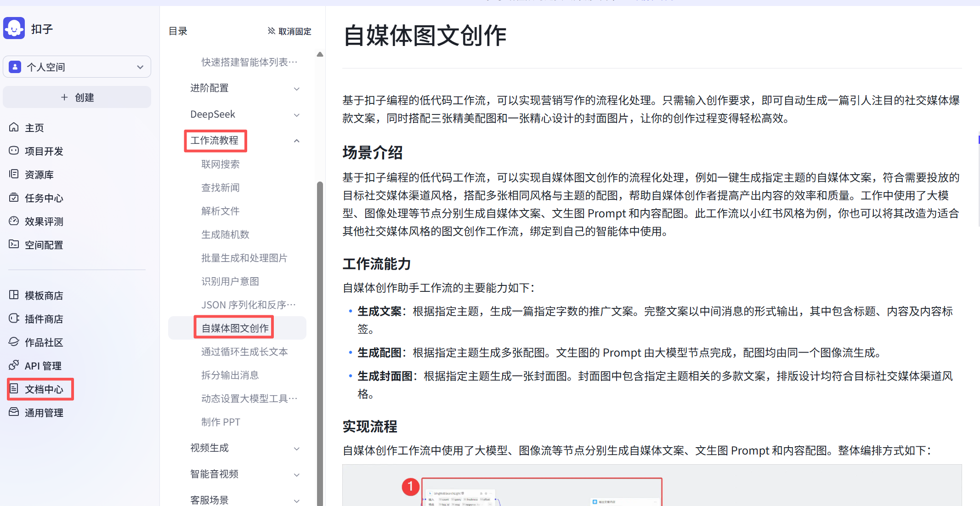The width and height of the screenshot is (980, 506).
Task: Select 联网搜索 in the contents list
Action: (x=221, y=164)
